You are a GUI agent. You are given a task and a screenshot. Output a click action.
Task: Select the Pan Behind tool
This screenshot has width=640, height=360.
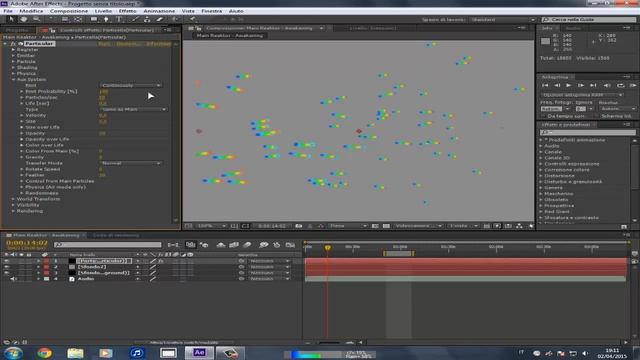pyautogui.click(x=78, y=19)
